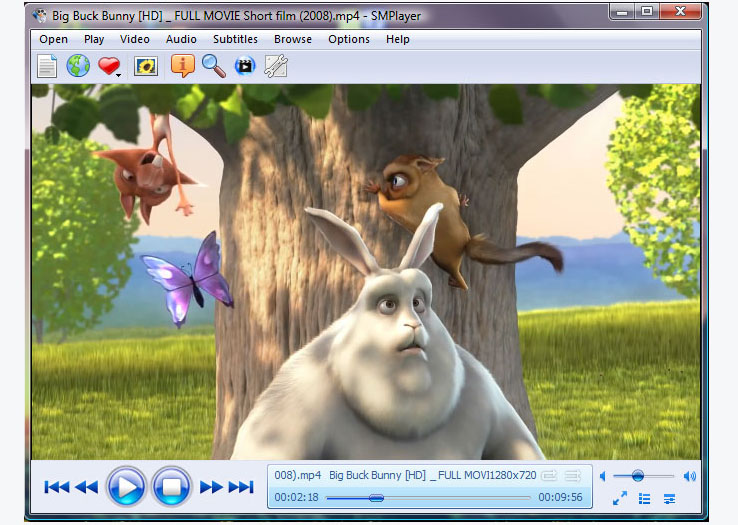
Task: Skip to the next track
Action: pyautogui.click(x=241, y=487)
